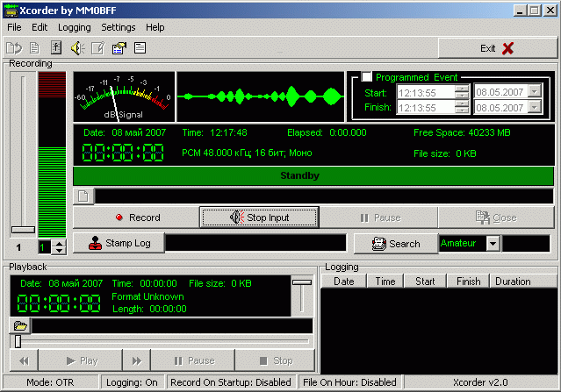Click the black field right of Amateur dropdown
This screenshot has width=561, height=392.
pos(526,244)
